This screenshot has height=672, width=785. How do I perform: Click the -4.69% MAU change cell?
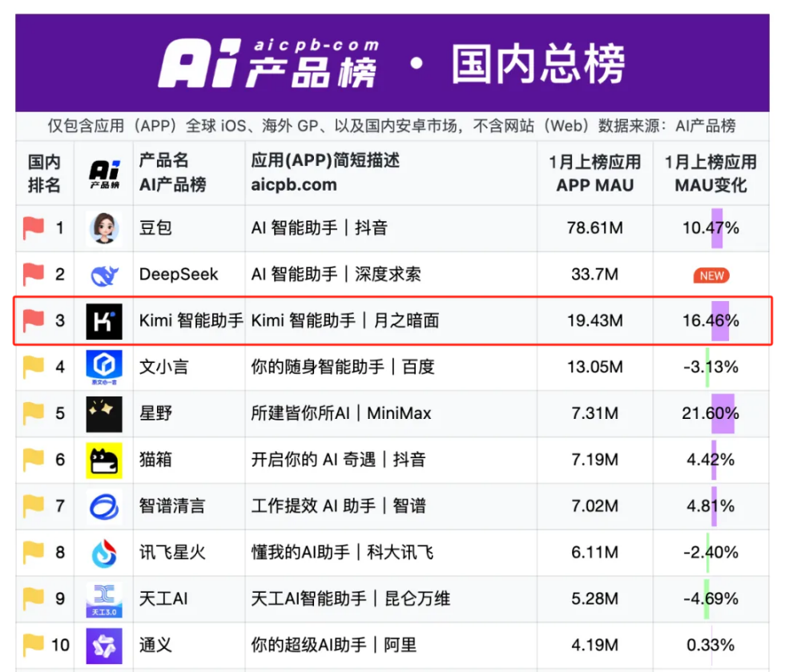tap(711, 598)
